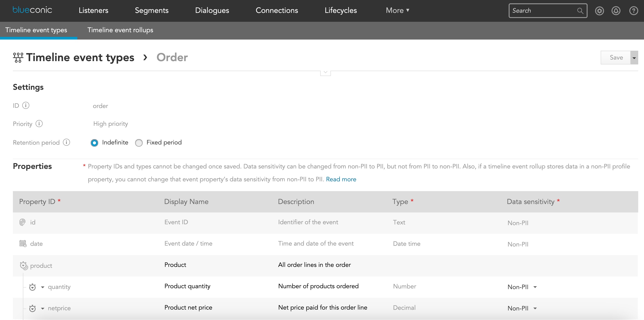The height and width of the screenshot is (320, 644).
Task: Open the Listeners menu
Action: [x=94, y=10]
